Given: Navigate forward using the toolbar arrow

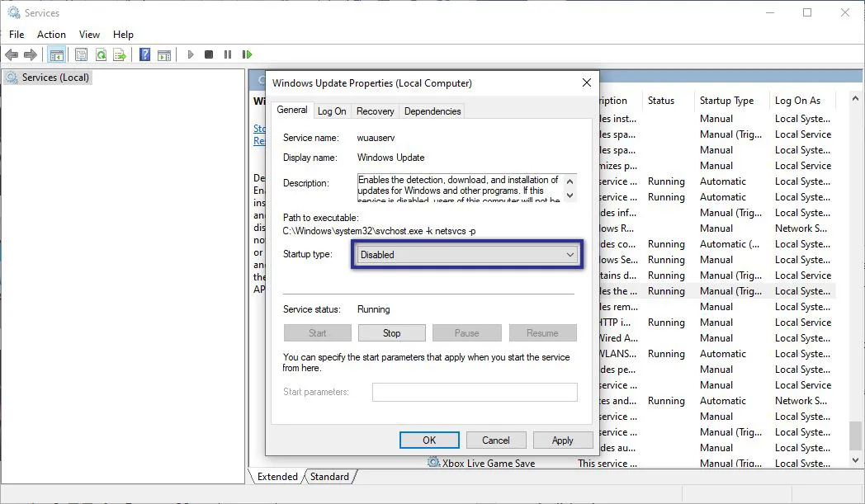Looking at the screenshot, I should [31, 54].
